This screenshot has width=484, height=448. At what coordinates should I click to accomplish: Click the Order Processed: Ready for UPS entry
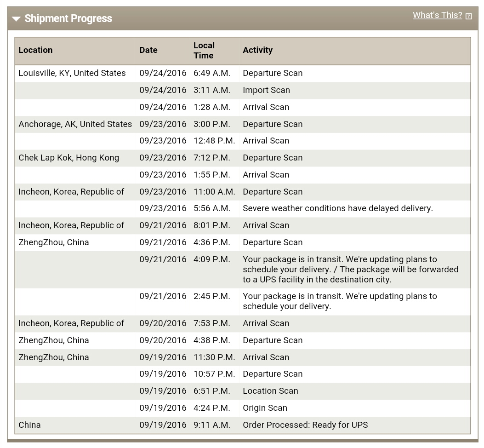[x=305, y=425]
